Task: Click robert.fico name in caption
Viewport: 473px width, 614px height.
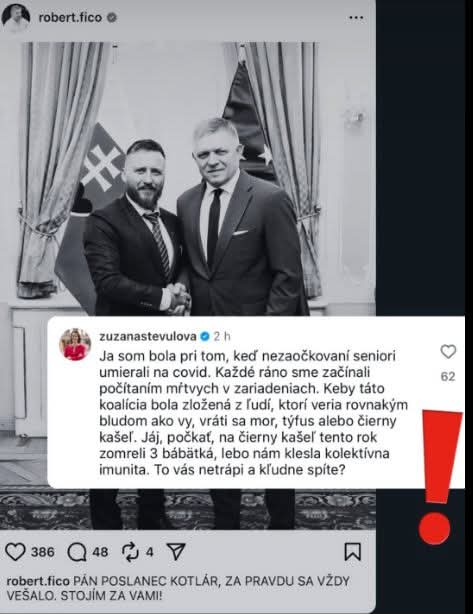Action: (x=38, y=581)
